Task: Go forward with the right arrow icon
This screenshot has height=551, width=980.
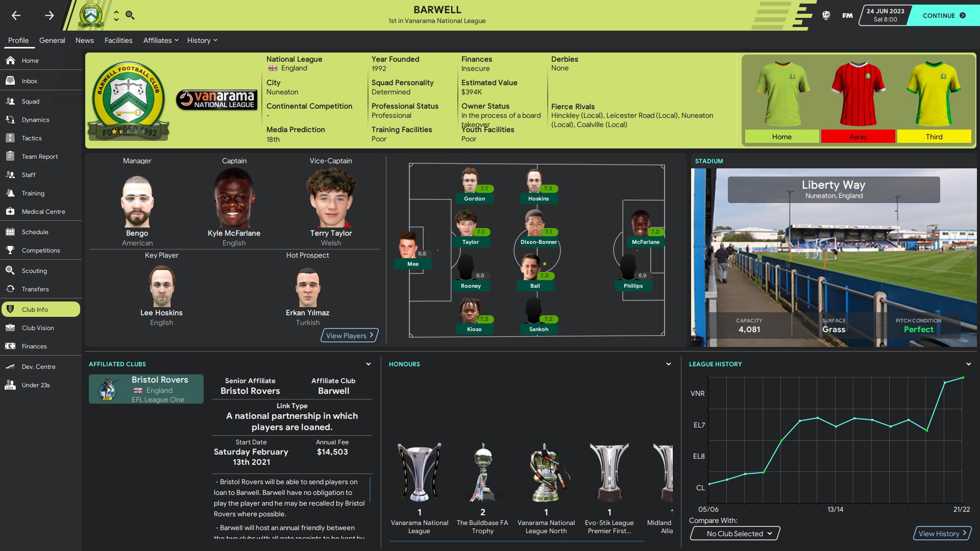Action: tap(49, 15)
